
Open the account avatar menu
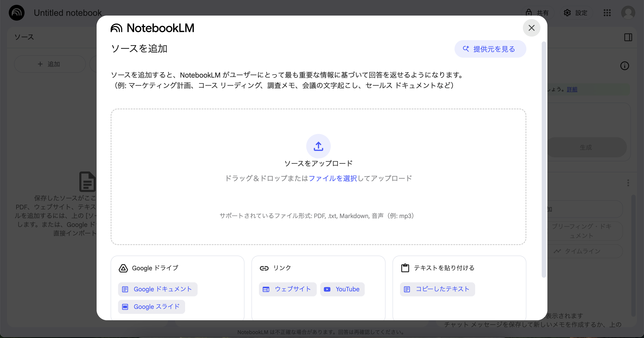[628, 12]
